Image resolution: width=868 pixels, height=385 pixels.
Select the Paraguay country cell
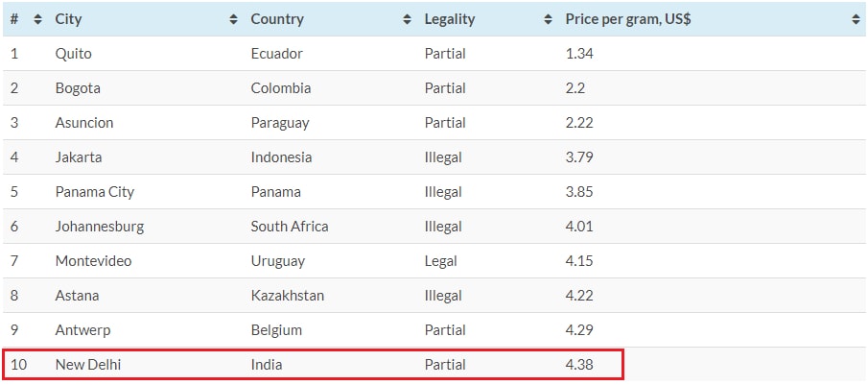coord(279,123)
